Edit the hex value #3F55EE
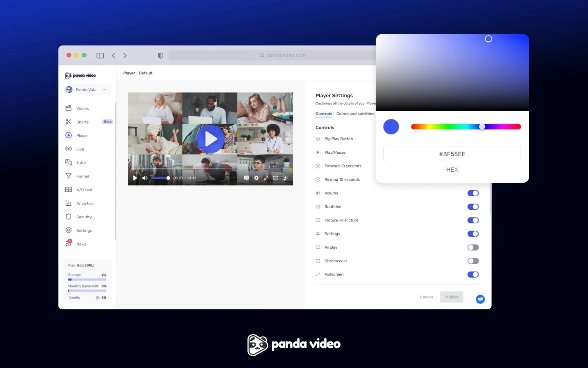The height and width of the screenshot is (368, 588). [452, 154]
